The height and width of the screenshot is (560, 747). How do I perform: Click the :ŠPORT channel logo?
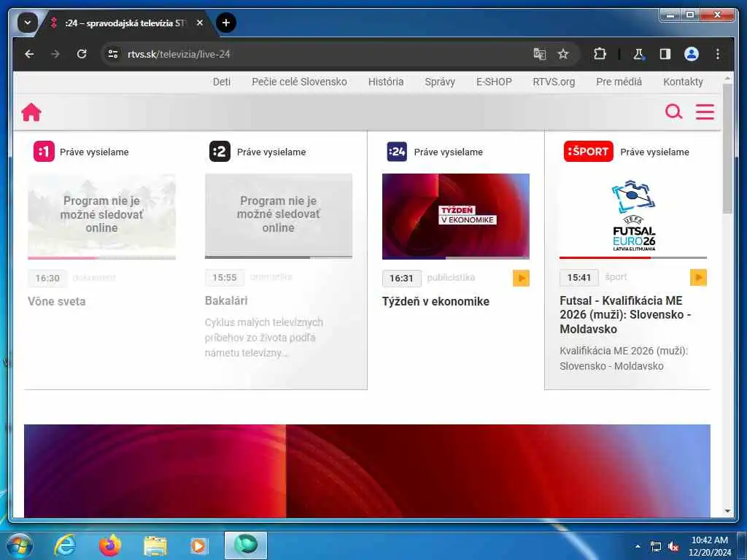(x=588, y=152)
